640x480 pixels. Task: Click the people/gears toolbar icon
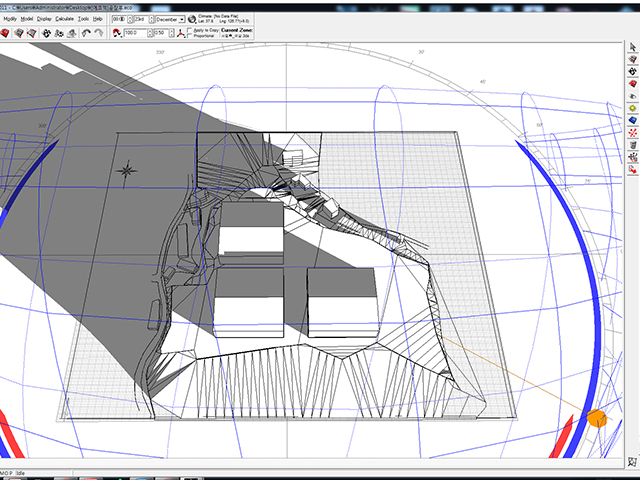coord(59,33)
